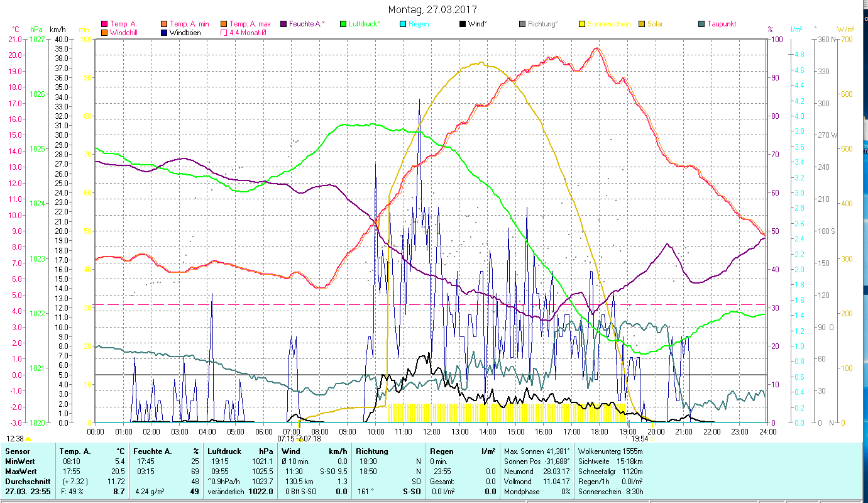
Task: Click the sun icon beside 12:38
Action: point(28,439)
